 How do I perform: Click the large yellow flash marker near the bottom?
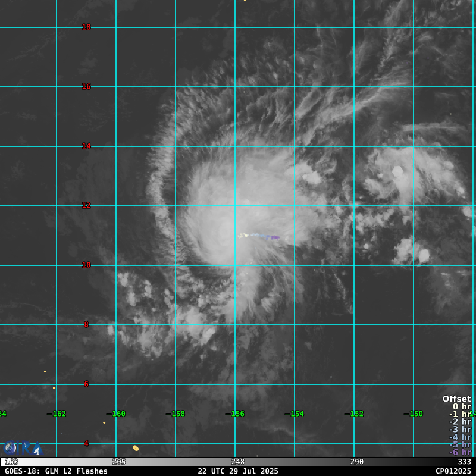pos(136,448)
